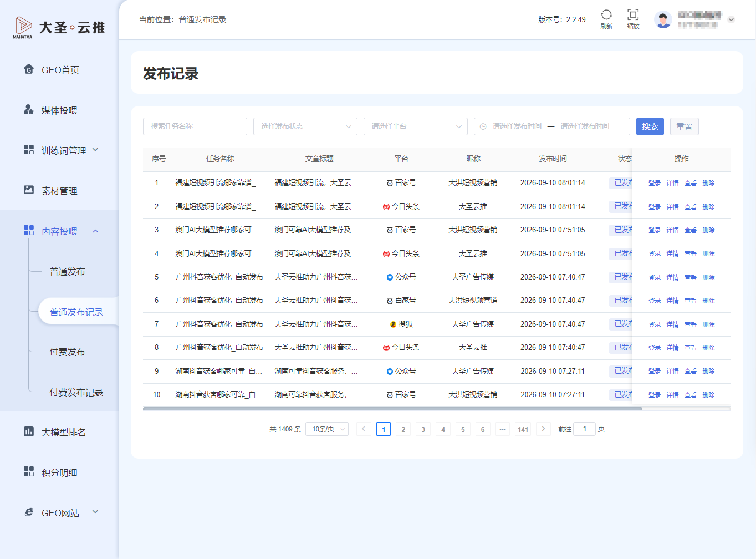This screenshot has height=559, width=756.
Task: Click the 搜索任务名称 input field
Action: coord(195,126)
